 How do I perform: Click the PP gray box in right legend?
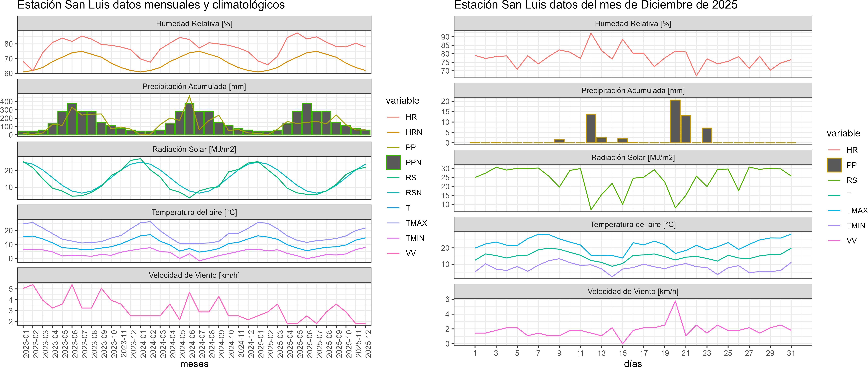[x=834, y=165]
